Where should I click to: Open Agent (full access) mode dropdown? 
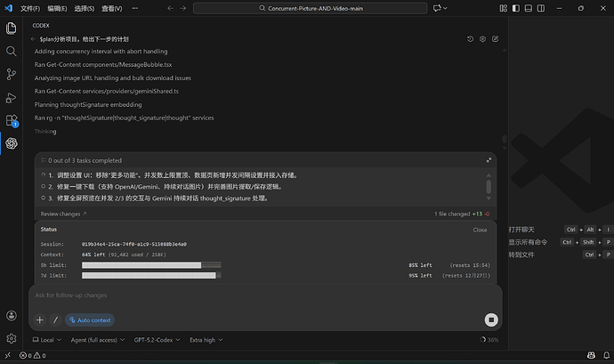tap(98, 340)
